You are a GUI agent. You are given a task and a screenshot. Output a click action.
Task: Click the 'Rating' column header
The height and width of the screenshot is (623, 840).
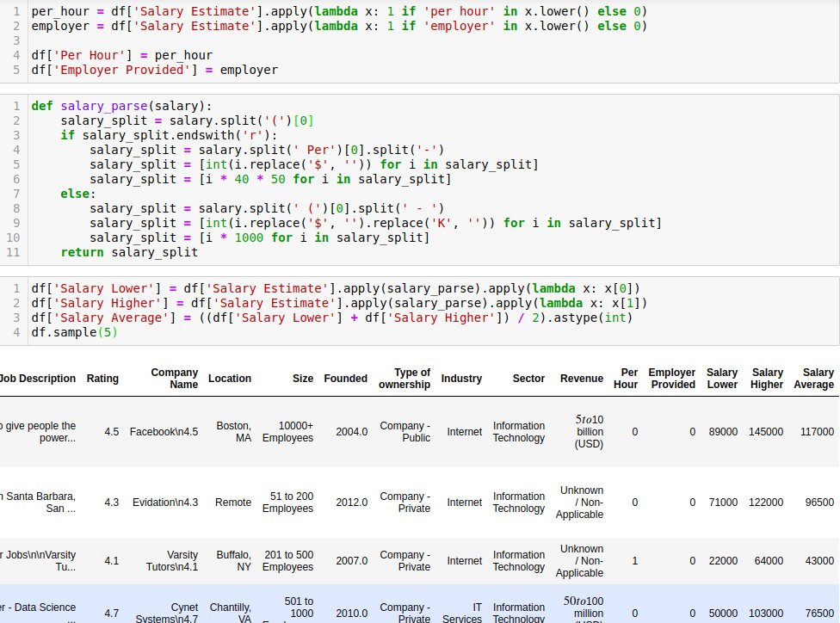(x=102, y=379)
